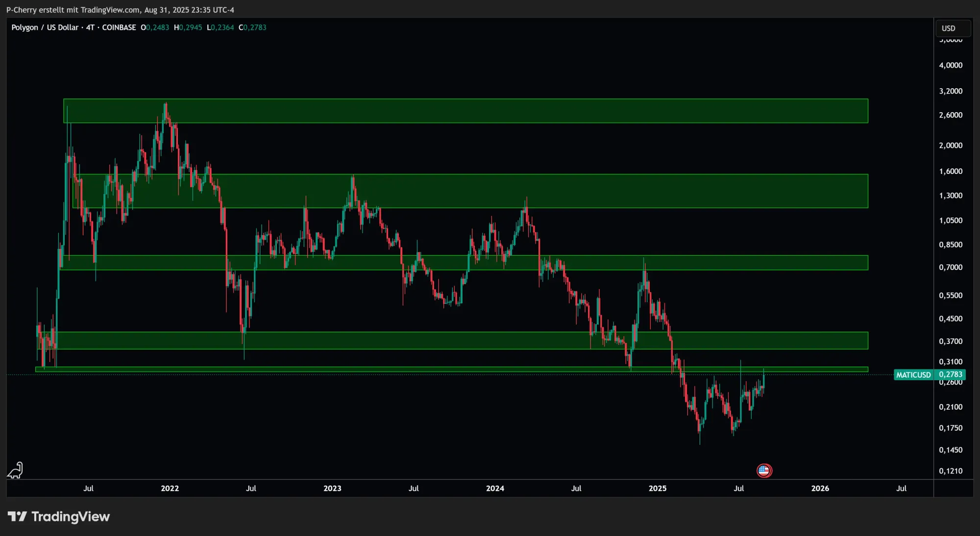
Task: Click the TradingView logo in the footer
Action: pyautogui.click(x=59, y=516)
